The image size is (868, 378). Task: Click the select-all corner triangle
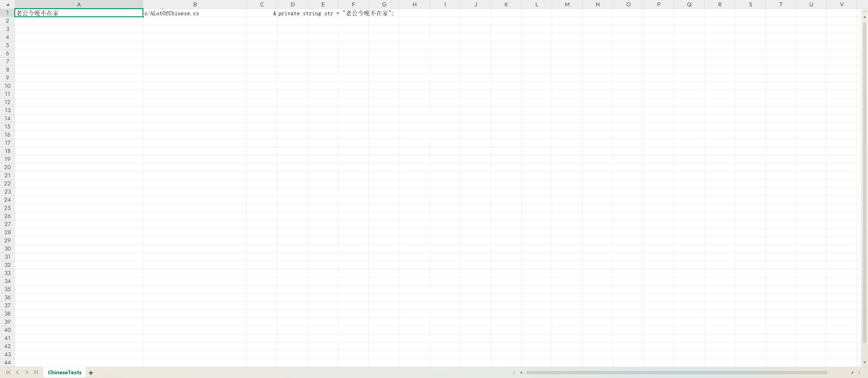point(7,5)
